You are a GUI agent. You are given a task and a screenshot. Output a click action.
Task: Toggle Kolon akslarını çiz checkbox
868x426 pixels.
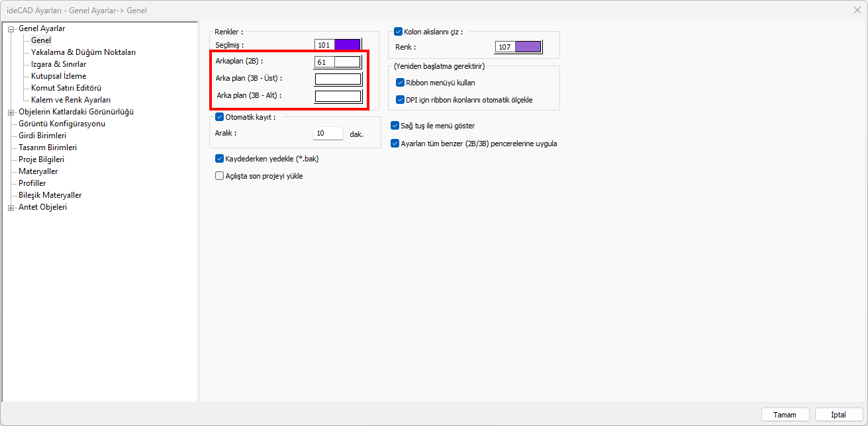tap(398, 31)
